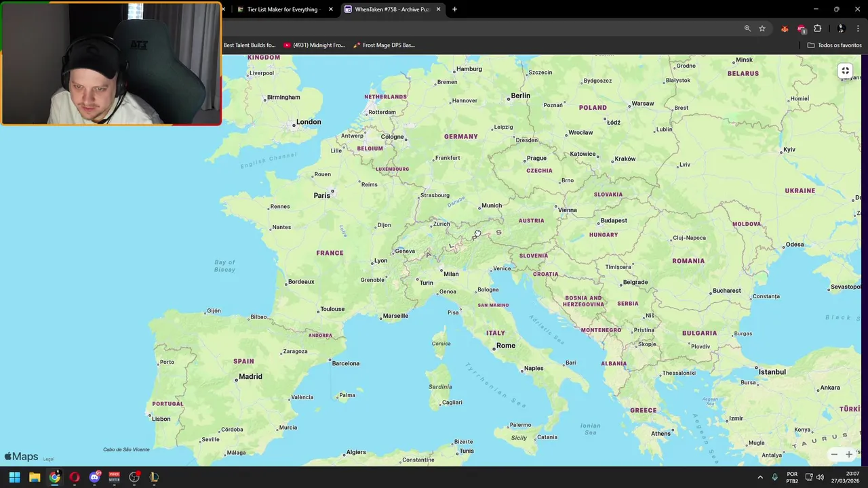Viewport: 868px width, 488px height.
Task: Open Voicemeeter from the taskbar
Action: click(114, 477)
